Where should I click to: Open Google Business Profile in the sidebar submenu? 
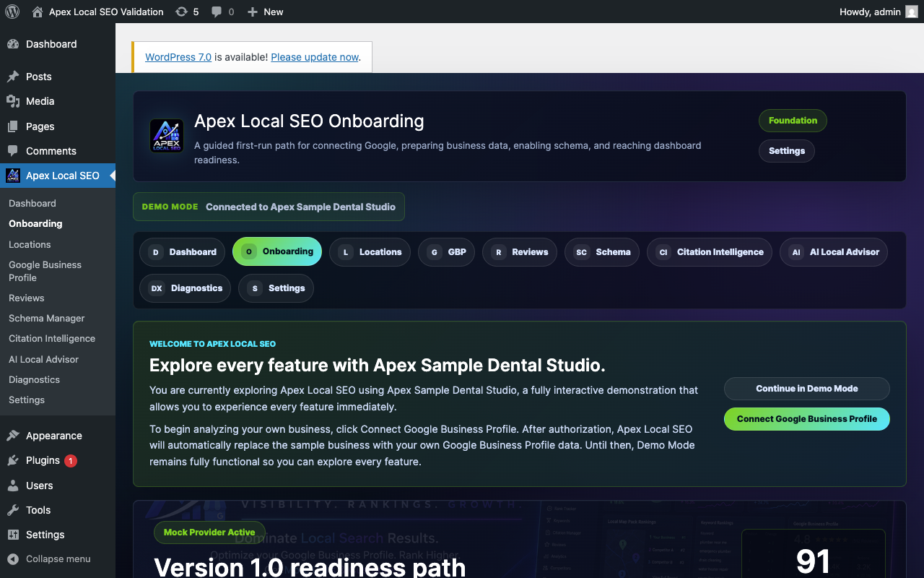[x=45, y=271]
